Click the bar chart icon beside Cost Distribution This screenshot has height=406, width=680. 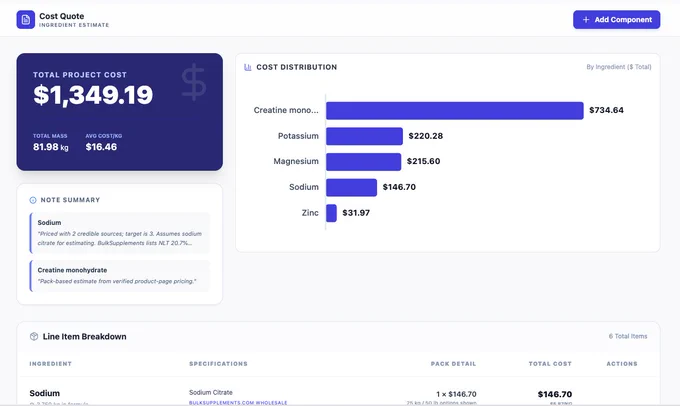[x=248, y=67]
